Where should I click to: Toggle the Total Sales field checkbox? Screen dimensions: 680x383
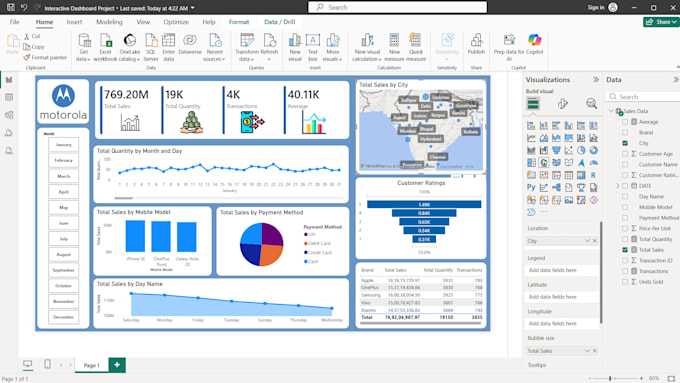click(x=625, y=250)
